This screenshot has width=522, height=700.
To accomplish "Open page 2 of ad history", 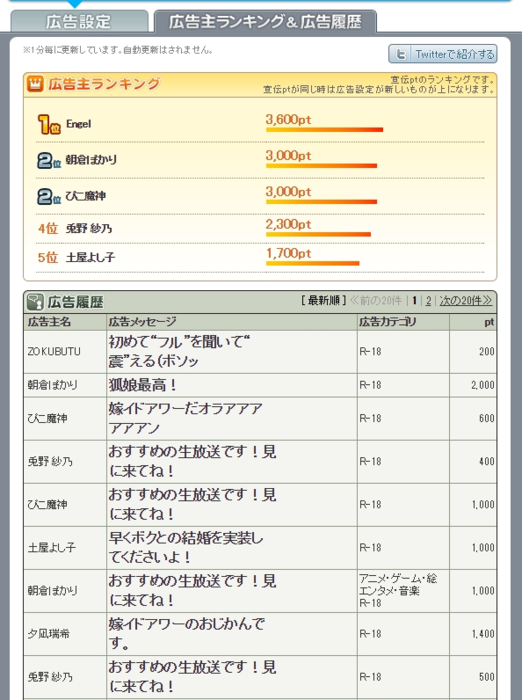I will (x=428, y=301).
